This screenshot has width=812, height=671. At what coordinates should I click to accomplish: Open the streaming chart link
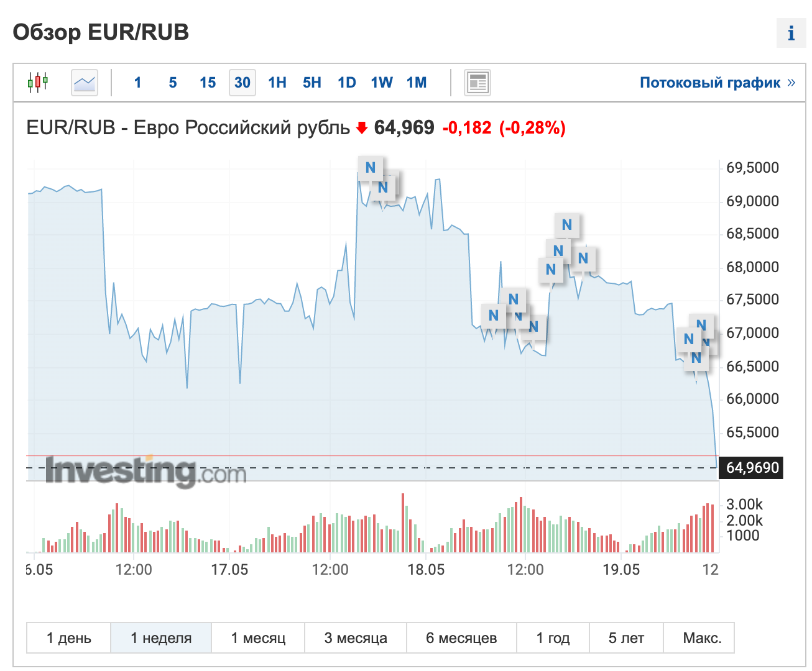[717, 83]
